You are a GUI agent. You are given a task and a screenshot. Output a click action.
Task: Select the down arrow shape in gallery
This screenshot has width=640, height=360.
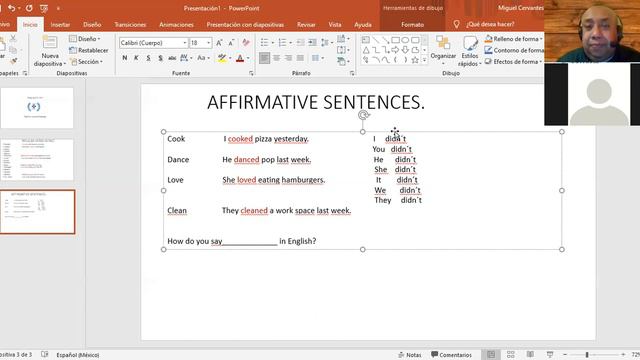pyautogui.click(x=405, y=50)
